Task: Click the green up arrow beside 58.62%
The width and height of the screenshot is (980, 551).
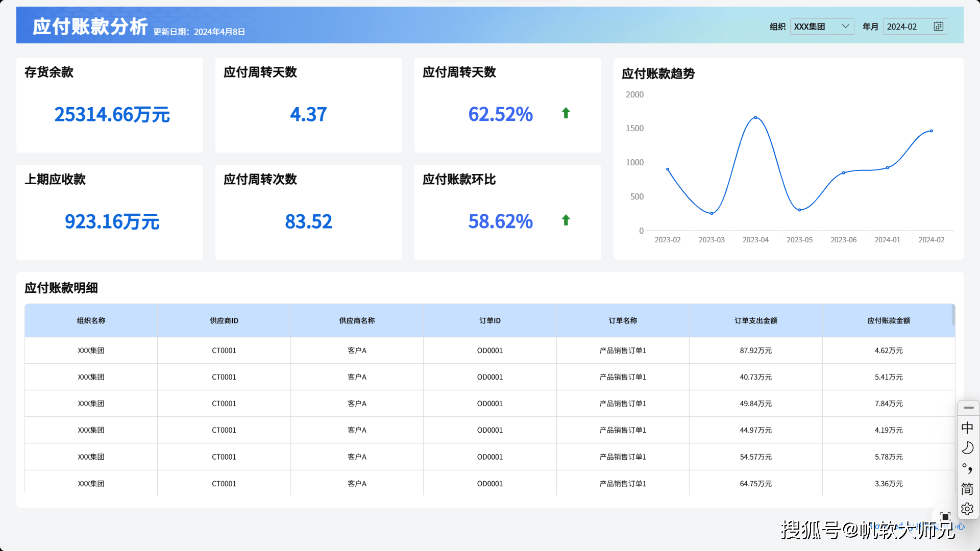Action: coord(566,220)
